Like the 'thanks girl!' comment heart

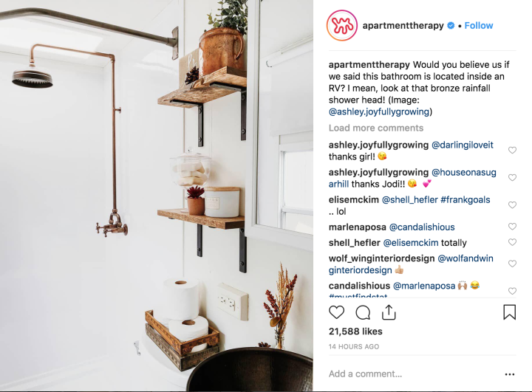tap(512, 150)
